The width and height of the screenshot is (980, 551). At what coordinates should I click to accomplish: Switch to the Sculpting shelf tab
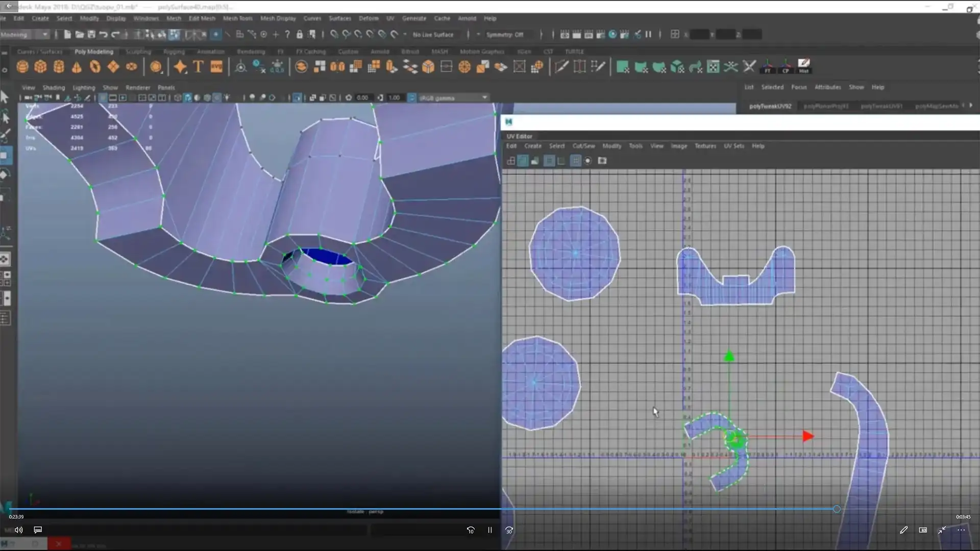point(138,52)
